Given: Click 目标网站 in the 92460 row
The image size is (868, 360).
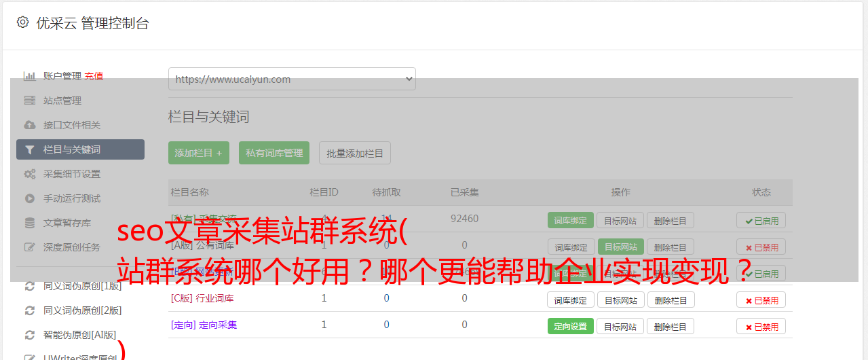Looking at the screenshot, I should pyautogui.click(x=620, y=220).
